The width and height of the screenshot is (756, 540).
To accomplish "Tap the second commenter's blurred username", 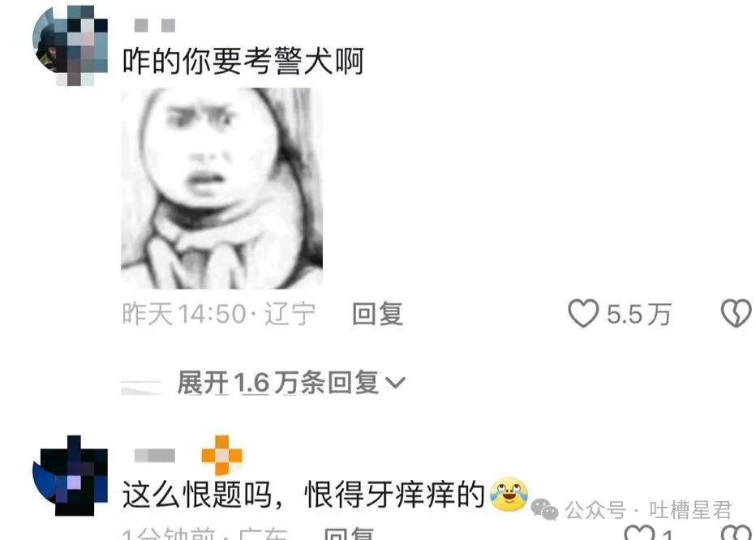I will 155,455.
